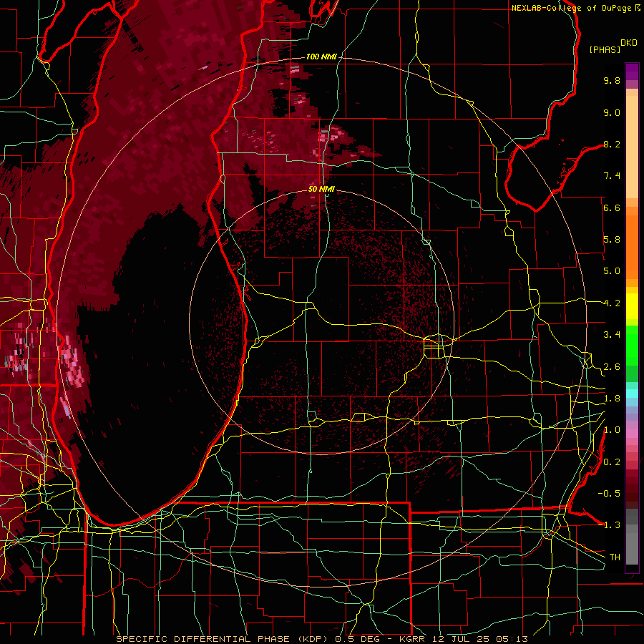Click the 1.8 scale value
The image size is (644, 644).
[612, 399]
